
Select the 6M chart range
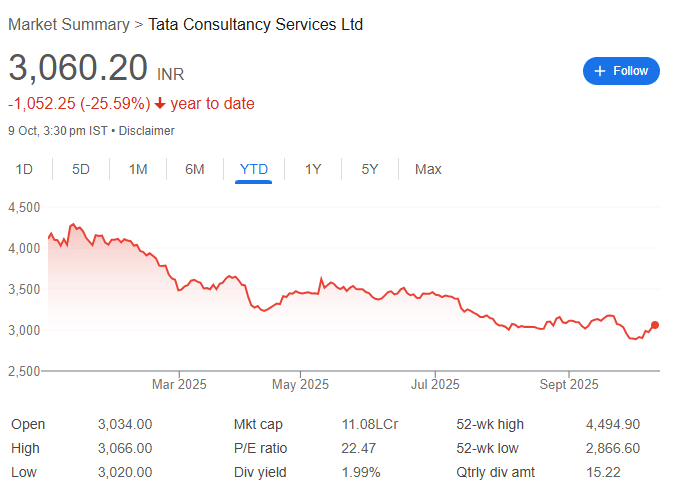195,169
